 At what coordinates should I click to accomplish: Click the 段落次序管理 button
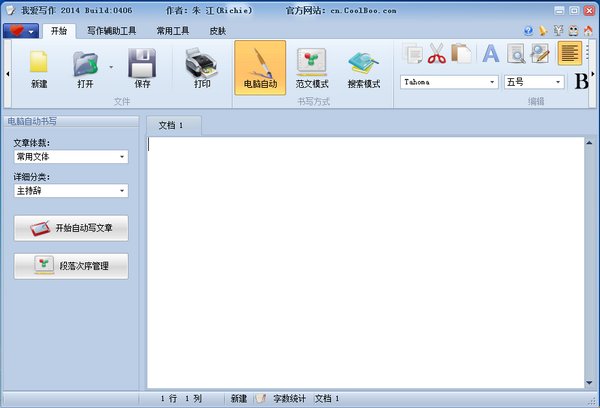(71, 266)
